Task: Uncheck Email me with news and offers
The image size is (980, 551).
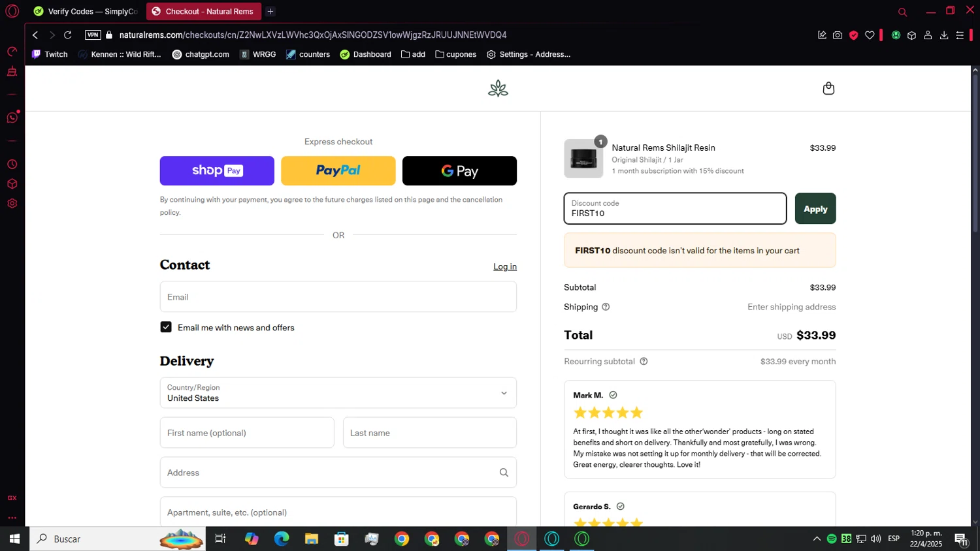Action: (x=166, y=327)
